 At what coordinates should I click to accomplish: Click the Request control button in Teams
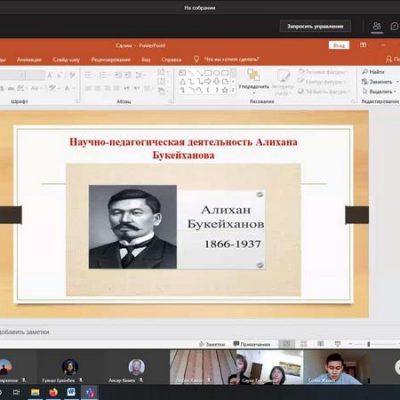pyautogui.click(x=315, y=26)
